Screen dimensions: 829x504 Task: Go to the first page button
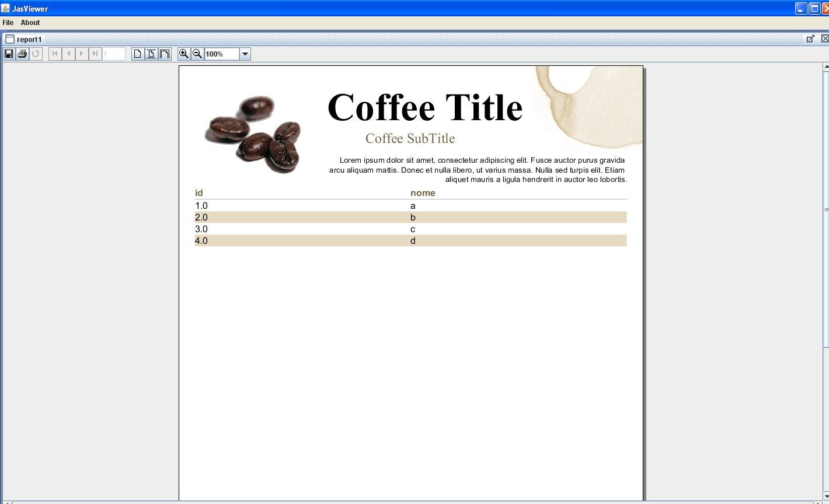pyautogui.click(x=55, y=54)
